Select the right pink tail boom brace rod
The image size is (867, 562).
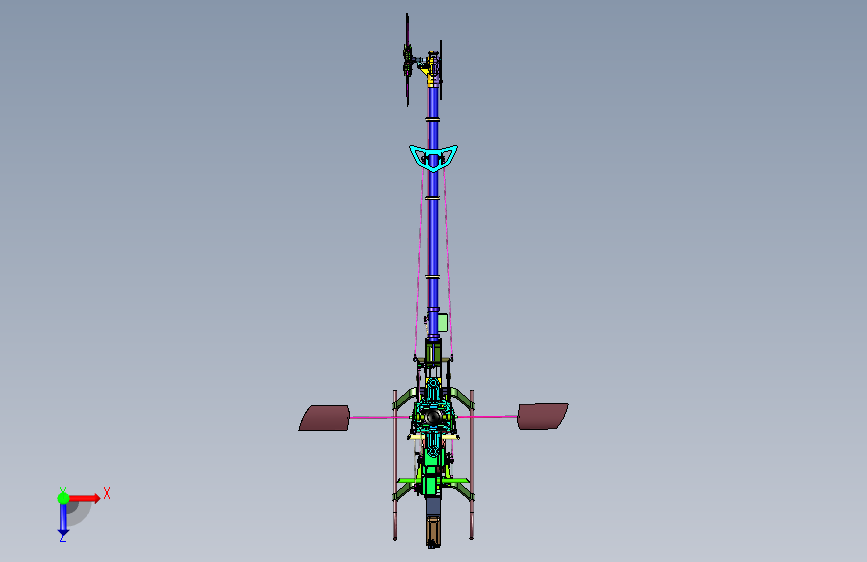[448, 260]
